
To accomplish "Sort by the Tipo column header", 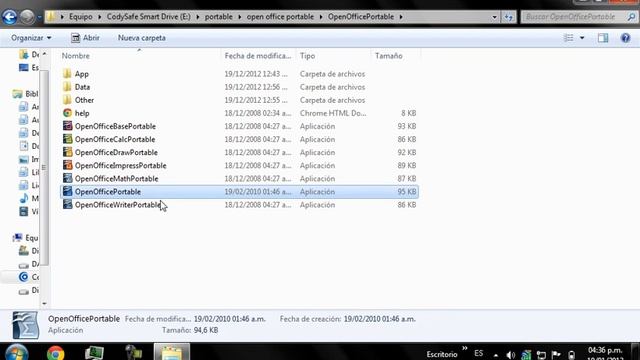I will pos(307,56).
